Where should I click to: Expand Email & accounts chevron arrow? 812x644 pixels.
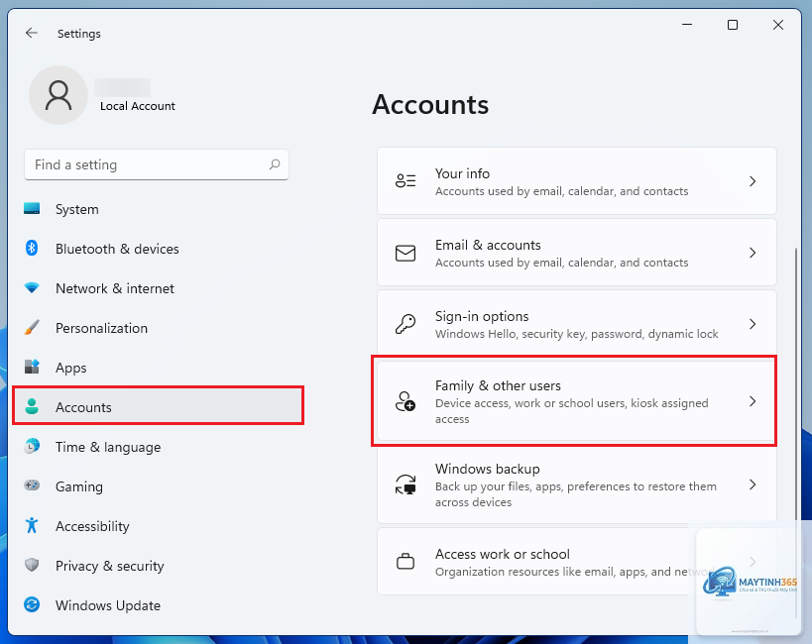(x=753, y=253)
